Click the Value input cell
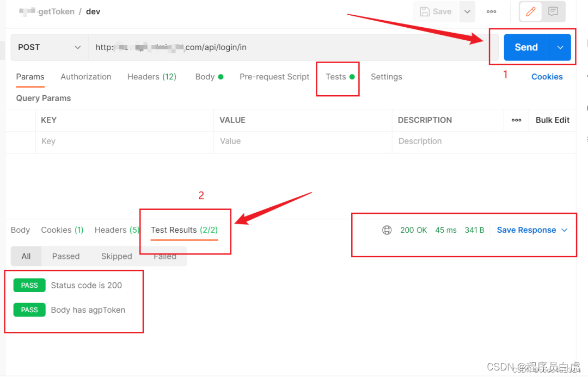 pyautogui.click(x=303, y=141)
